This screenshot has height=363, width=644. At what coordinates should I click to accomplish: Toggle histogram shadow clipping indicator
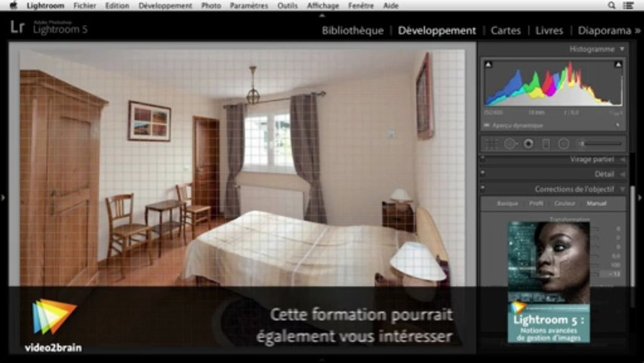tap(488, 64)
